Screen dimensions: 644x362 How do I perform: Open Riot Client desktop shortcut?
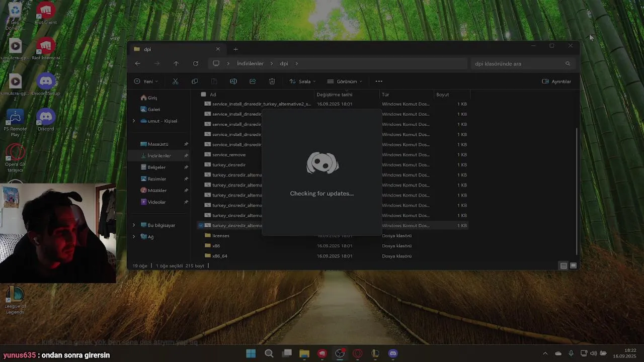pos(46,14)
